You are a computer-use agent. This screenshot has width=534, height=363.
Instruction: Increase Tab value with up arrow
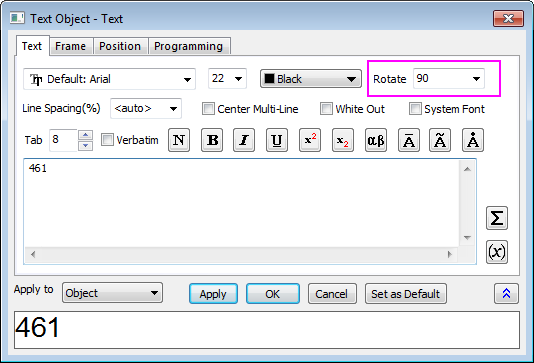[x=85, y=135]
